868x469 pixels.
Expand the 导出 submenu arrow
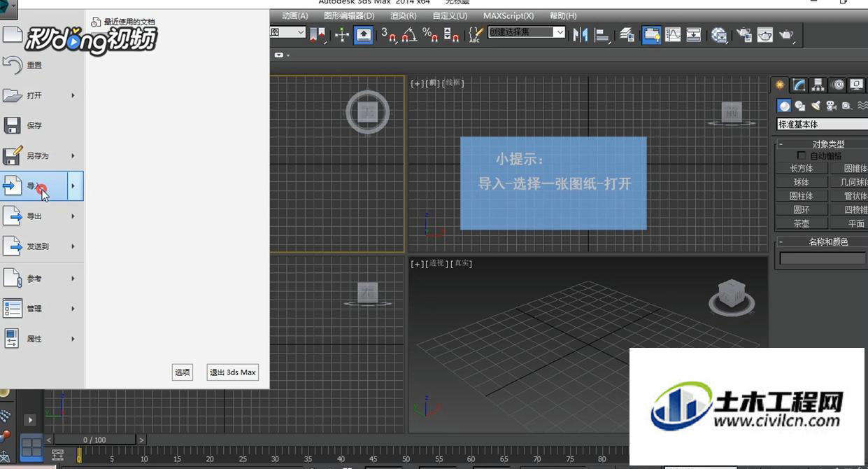pos(73,216)
